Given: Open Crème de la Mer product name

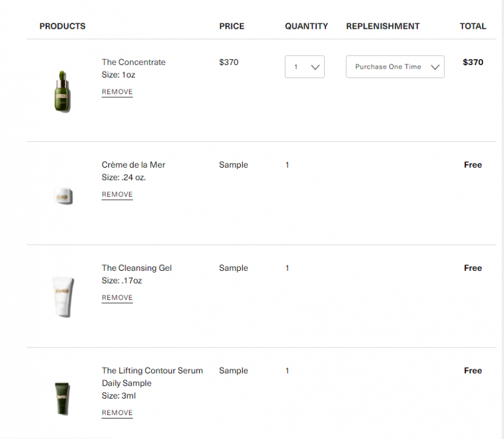Looking at the screenshot, I should click(x=134, y=165).
